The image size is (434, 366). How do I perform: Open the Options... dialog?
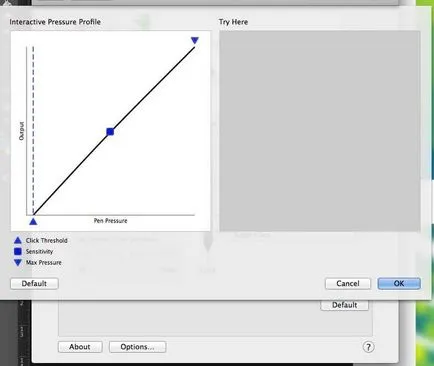[137, 347]
